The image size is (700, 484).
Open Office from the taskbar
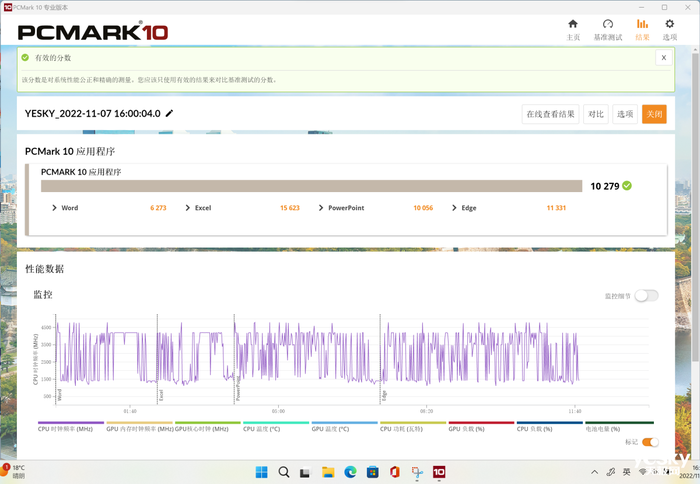point(395,472)
